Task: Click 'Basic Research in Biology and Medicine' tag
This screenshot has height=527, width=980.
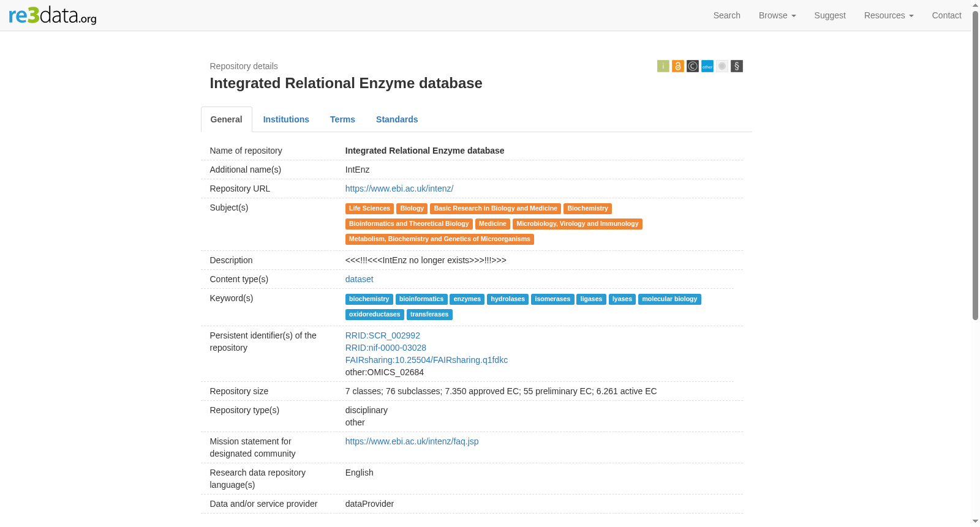Action: [496, 209]
